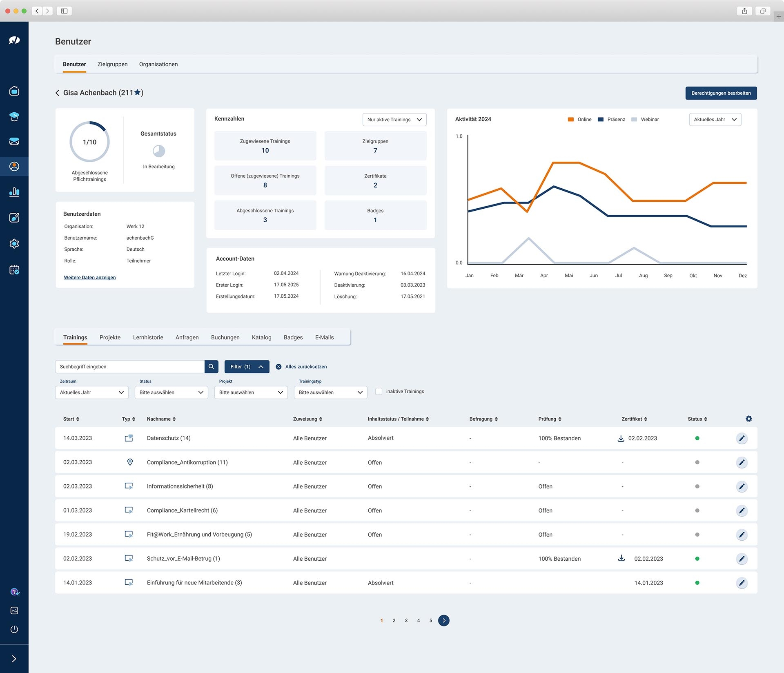Click the power logout icon
Image resolution: width=784 pixels, height=673 pixels.
point(14,629)
